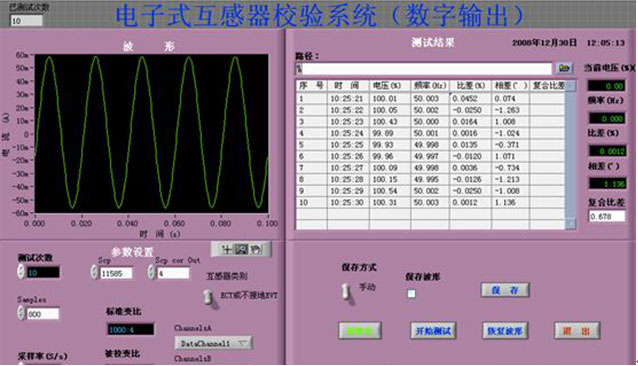Click the 路径 file path input field
The image size is (638, 366).
(x=424, y=68)
